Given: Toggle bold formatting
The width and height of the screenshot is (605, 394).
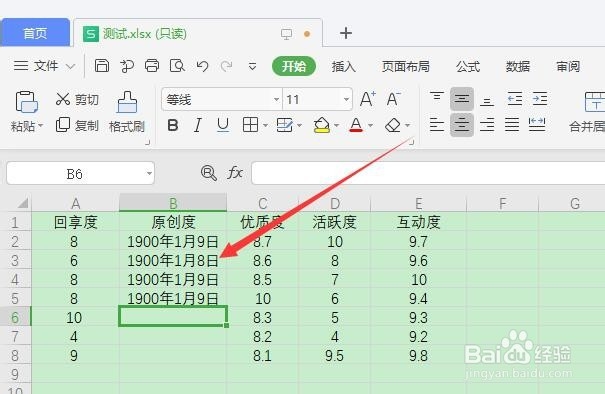Looking at the screenshot, I should point(173,125).
